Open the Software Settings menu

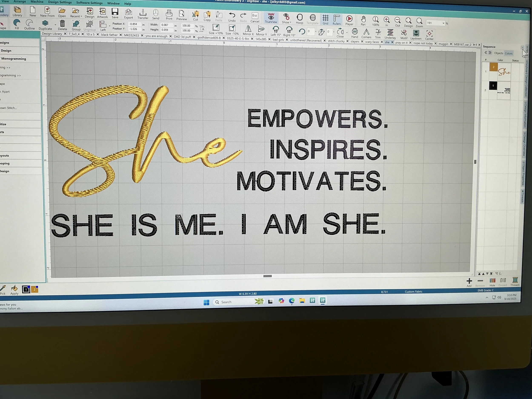(89, 3)
